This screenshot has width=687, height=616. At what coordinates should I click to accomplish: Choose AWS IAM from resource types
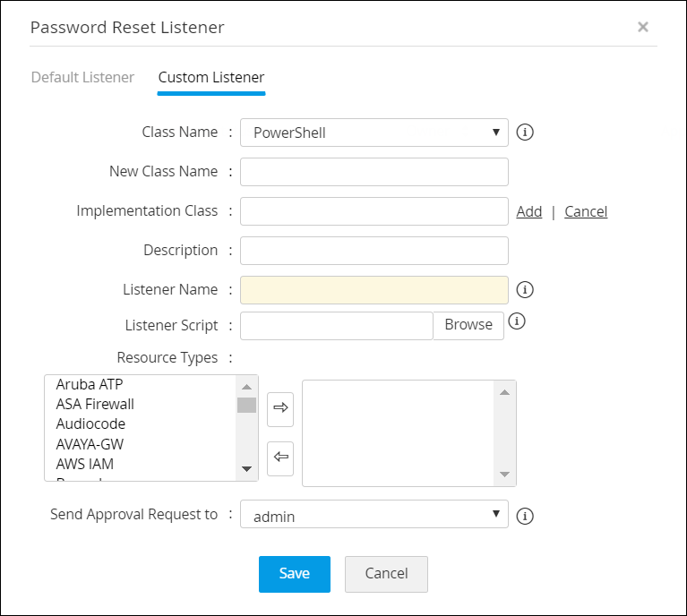(84, 464)
